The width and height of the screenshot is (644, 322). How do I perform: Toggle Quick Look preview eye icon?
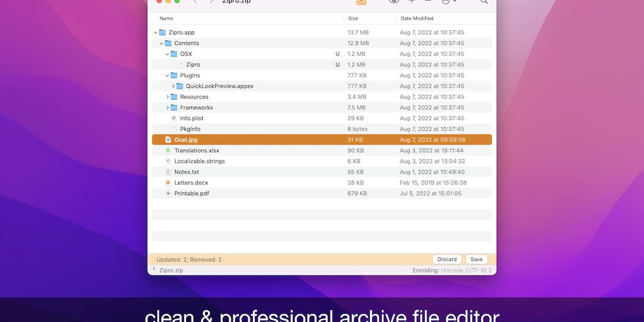(x=394, y=2)
